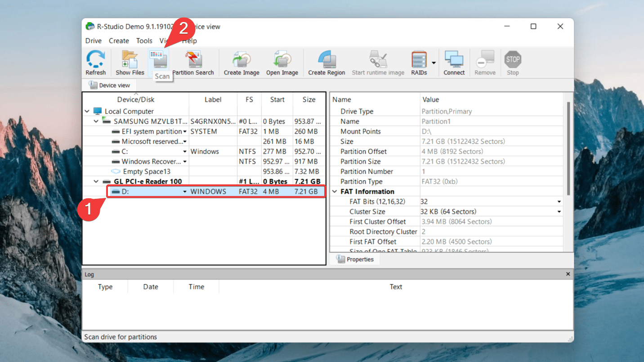Click the Create Image icon

[x=241, y=63]
